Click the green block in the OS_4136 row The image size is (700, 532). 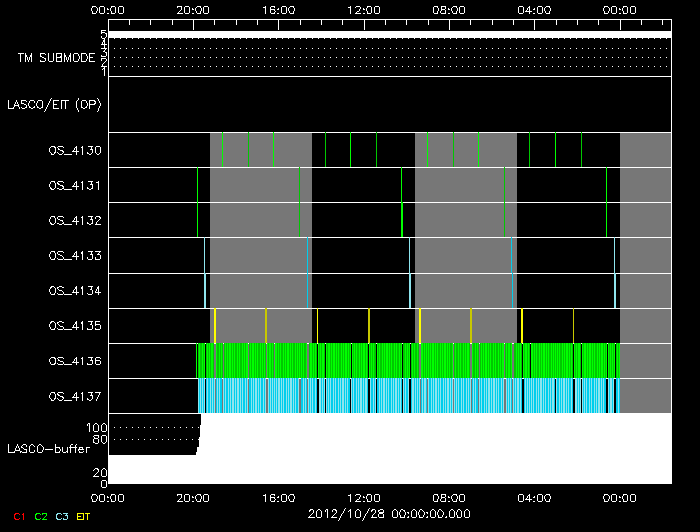pos(408,361)
